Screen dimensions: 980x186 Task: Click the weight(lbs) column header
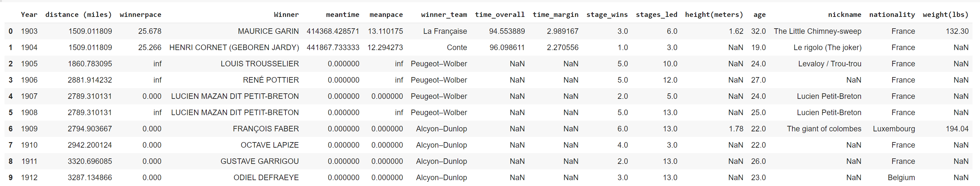coord(946,14)
